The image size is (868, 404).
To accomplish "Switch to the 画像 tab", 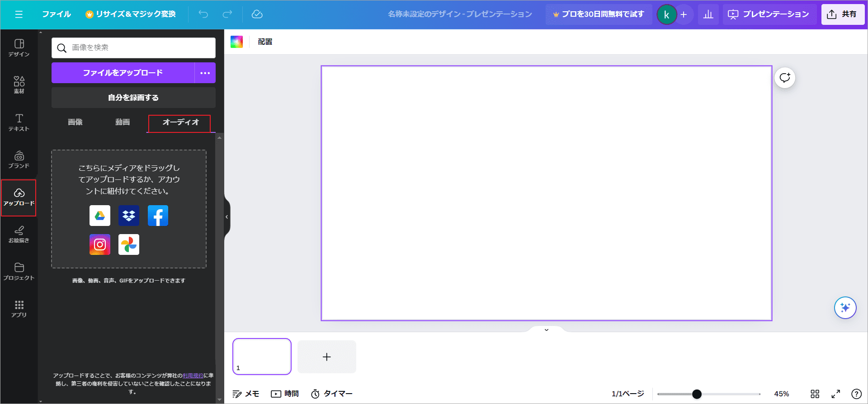I will [75, 122].
